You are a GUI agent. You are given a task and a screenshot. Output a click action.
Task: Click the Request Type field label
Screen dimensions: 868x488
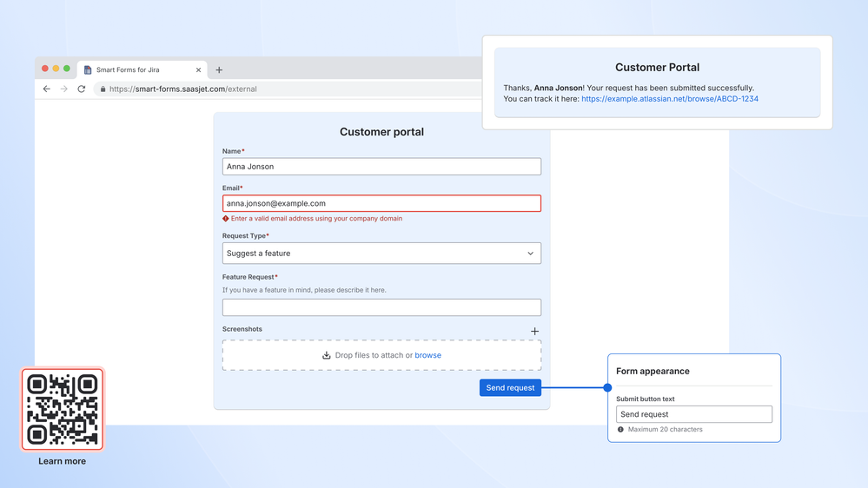point(244,235)
